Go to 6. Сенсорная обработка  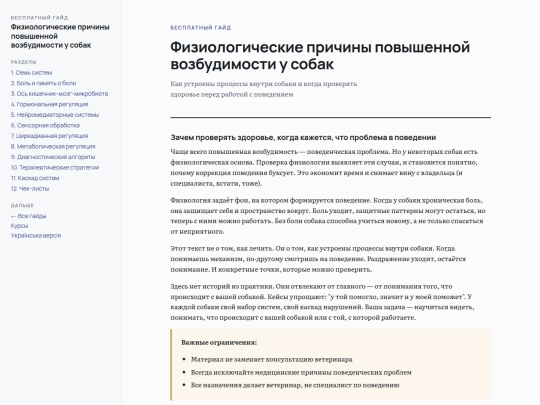pyautogui.click(x=45, y=125)
